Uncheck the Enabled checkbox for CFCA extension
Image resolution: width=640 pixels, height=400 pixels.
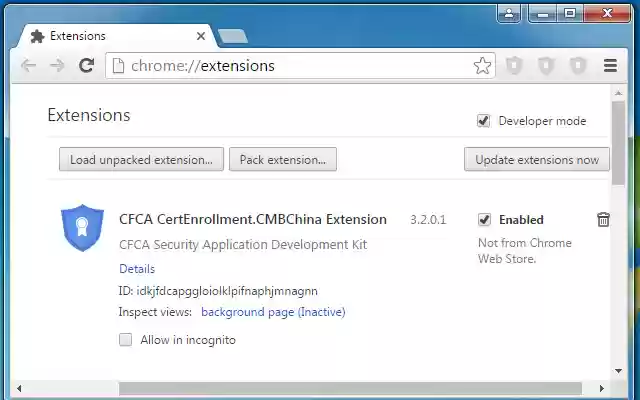point(484,220)
